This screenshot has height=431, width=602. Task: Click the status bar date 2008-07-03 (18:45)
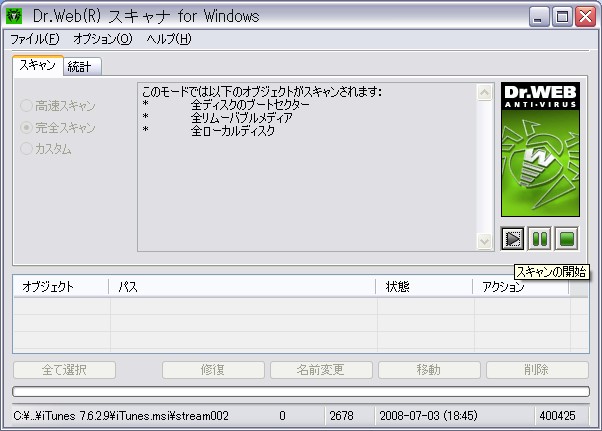point(428,416)
